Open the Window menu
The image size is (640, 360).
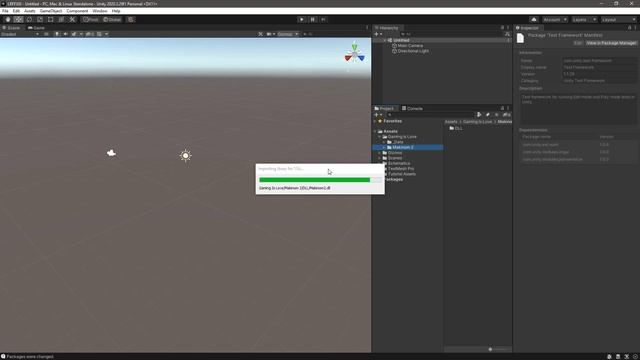point(100,11)
